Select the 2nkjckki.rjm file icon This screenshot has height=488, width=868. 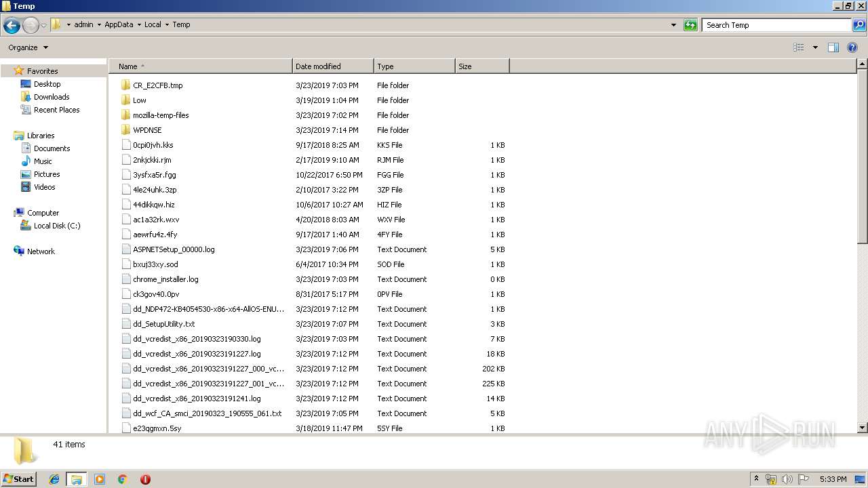(x=125, y=160)
